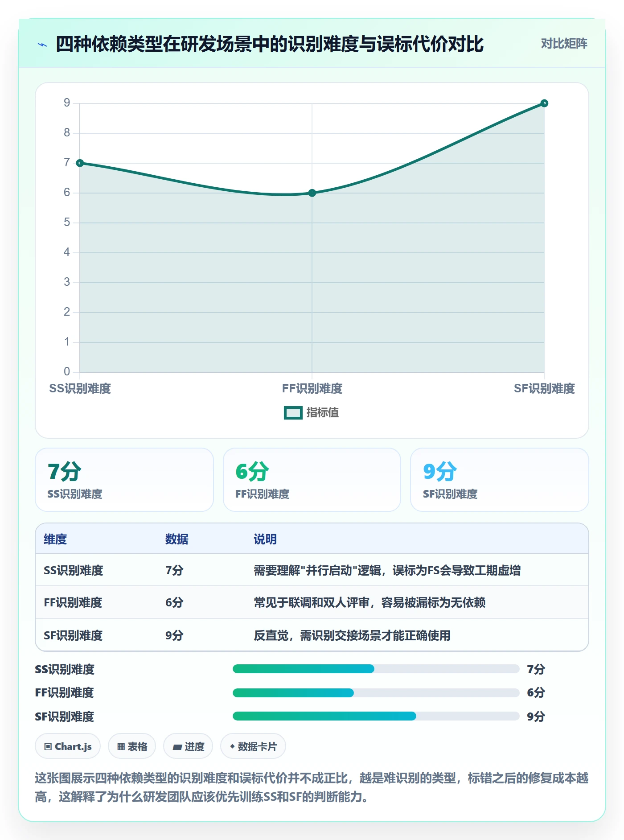Open the 7分 SS识别难度 data card

pyautogui.click(x=124, y=480)
